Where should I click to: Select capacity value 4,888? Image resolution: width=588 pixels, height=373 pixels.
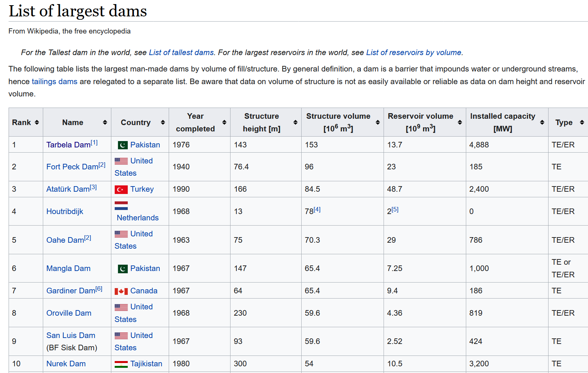coord(479,145)
